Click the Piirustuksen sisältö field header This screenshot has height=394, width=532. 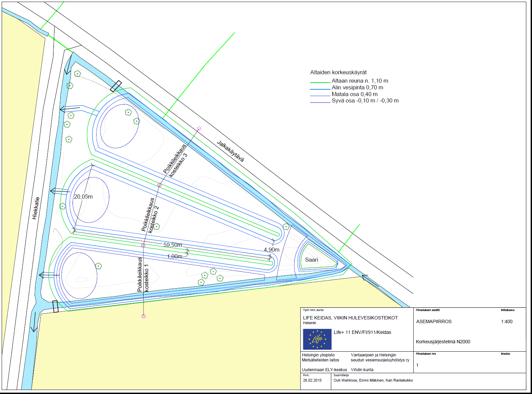(x=428, y=310)
